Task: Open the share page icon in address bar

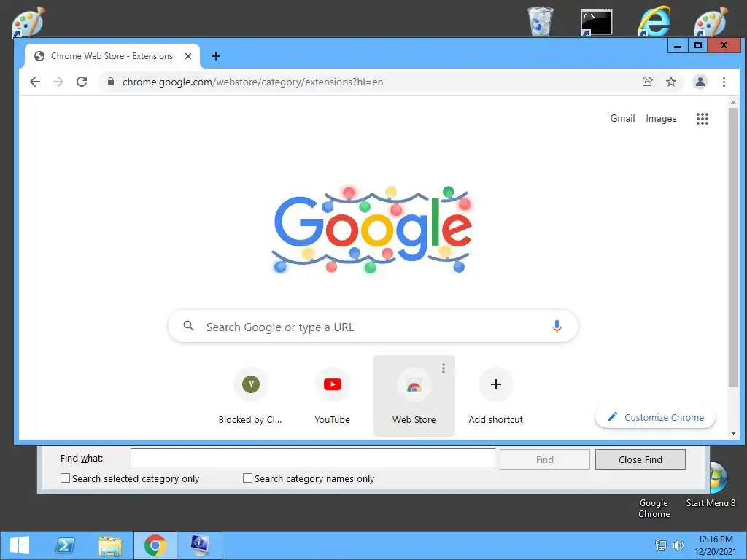Action: tap(647, 82)
